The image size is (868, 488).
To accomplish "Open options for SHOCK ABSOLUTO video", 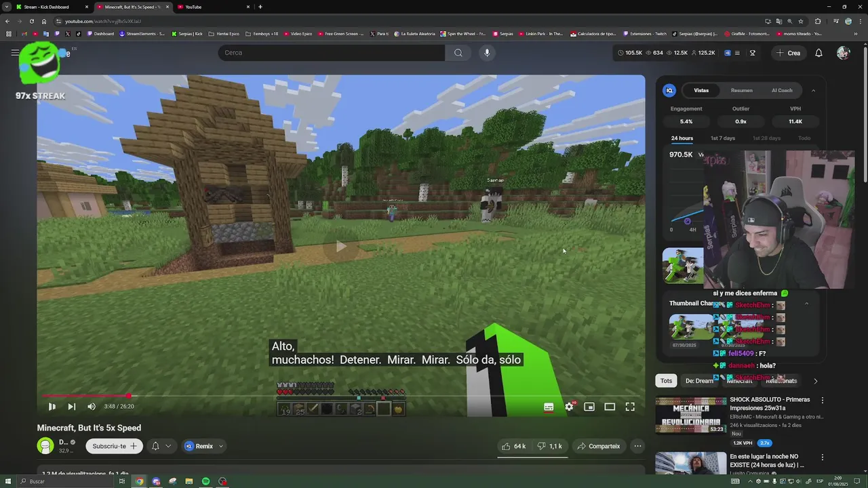I will click(x=823, y=401).
